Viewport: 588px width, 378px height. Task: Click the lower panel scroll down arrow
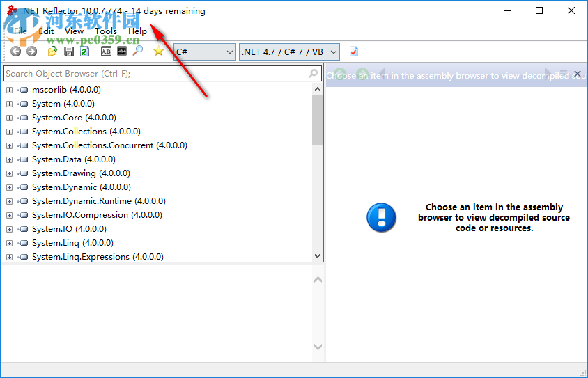point(318,347)
